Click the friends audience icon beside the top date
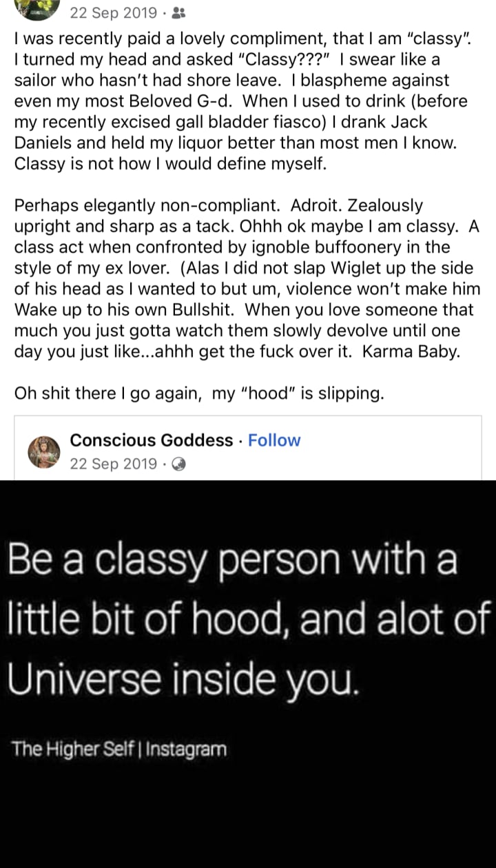 pyautogui.click(x=176, y=12)
